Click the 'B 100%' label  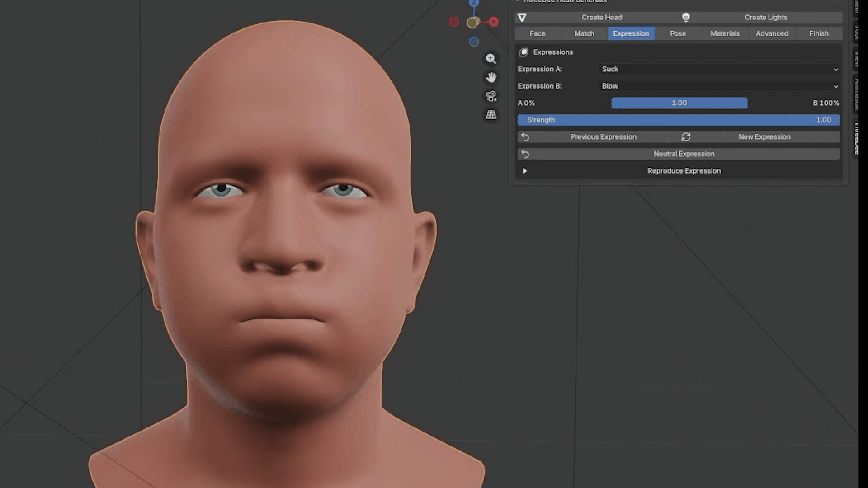pyautogui.click(x=826, y=103)
